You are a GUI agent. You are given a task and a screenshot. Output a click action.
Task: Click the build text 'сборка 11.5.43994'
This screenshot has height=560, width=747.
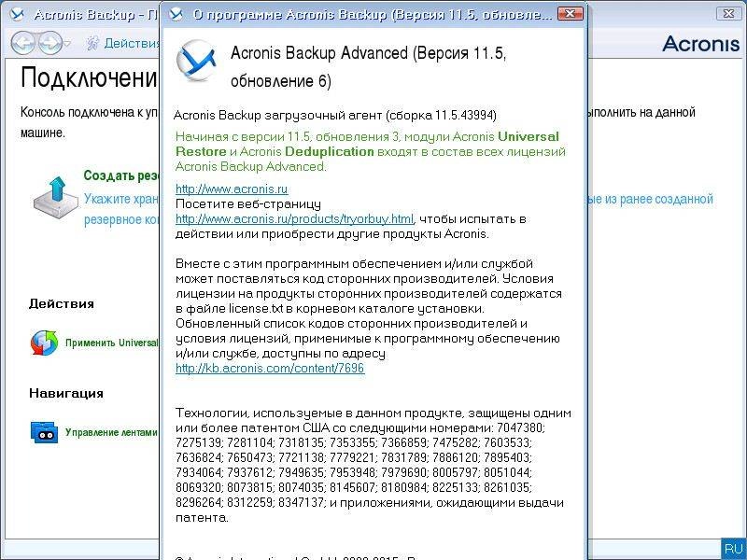coord(444,115)
